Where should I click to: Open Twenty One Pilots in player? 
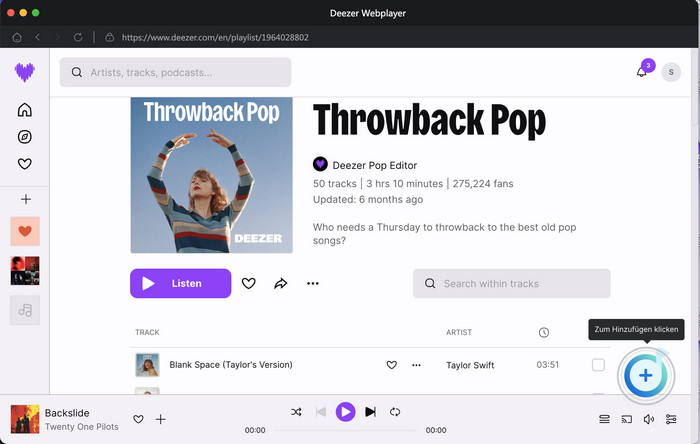[82, 427]
